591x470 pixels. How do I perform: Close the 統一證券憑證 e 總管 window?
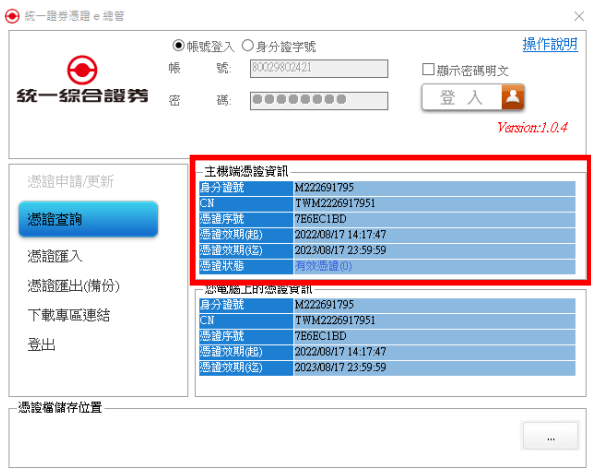[x=579, y=16]
